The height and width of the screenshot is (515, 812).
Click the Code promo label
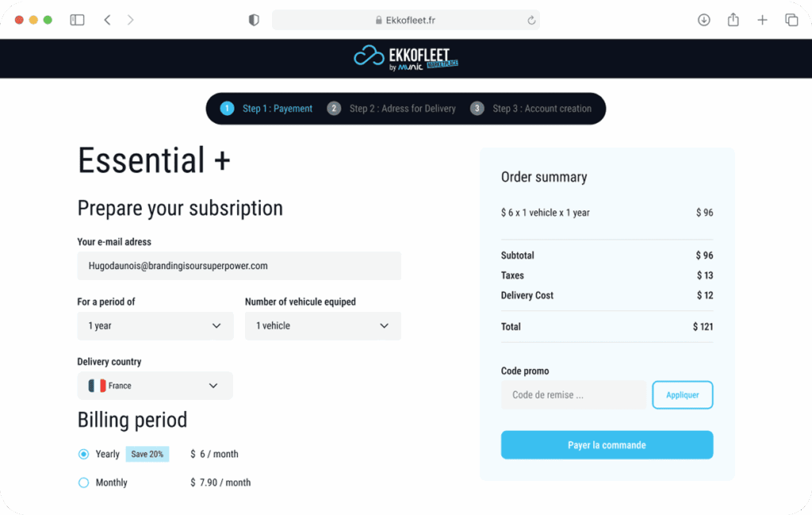pyautogui.click(x=525, y=371)
